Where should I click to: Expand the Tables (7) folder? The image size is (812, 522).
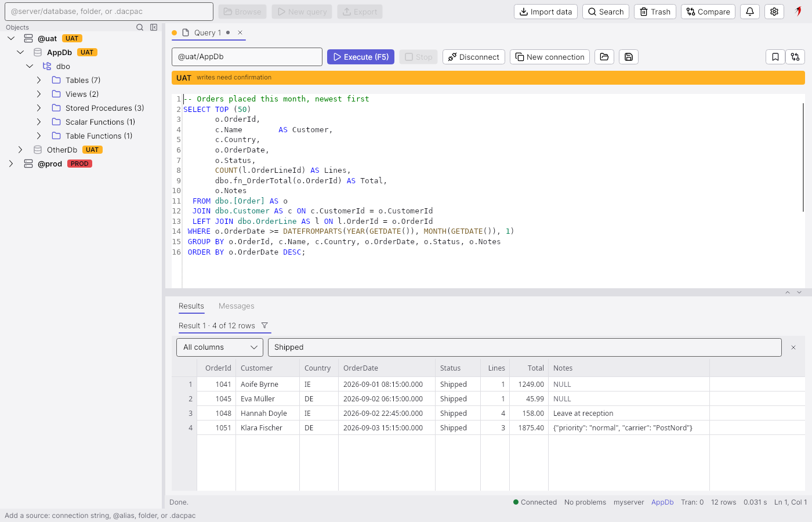click(39, 80)
